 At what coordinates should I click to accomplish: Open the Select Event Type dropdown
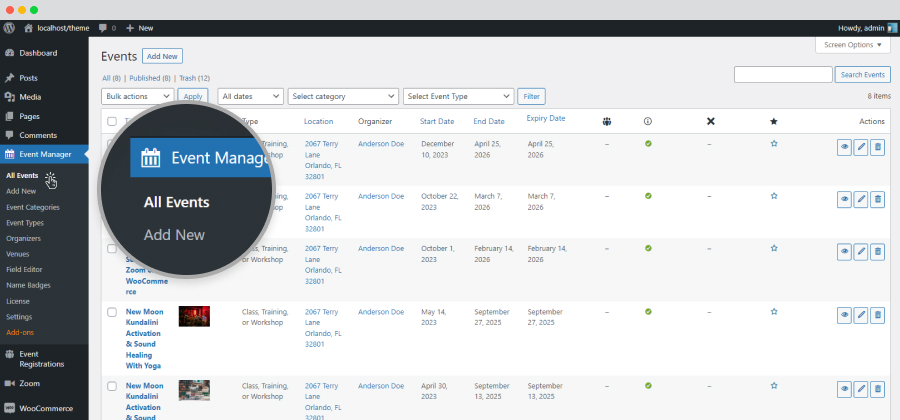(459, 96)
